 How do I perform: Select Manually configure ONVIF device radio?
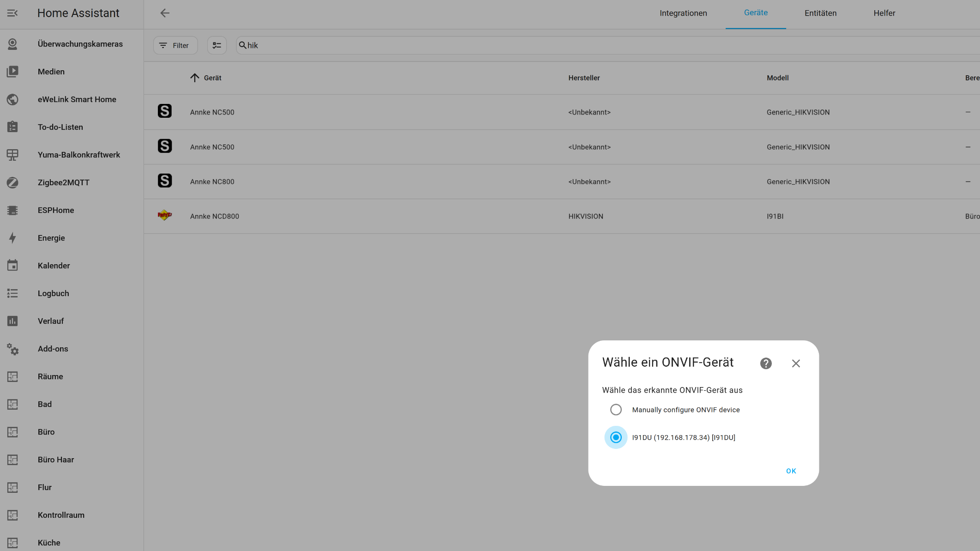616,410
